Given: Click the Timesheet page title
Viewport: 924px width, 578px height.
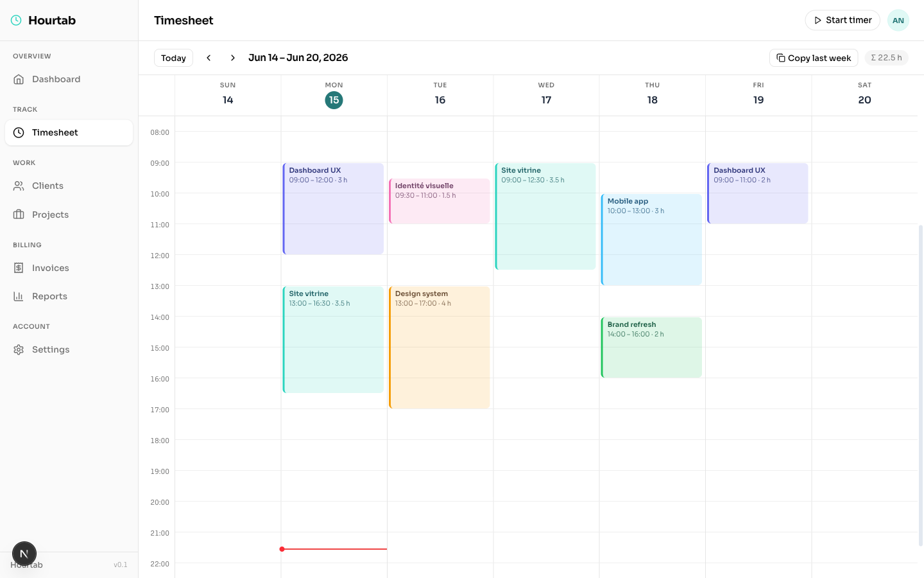Looking at the screenshot, I should coord(184,21).
